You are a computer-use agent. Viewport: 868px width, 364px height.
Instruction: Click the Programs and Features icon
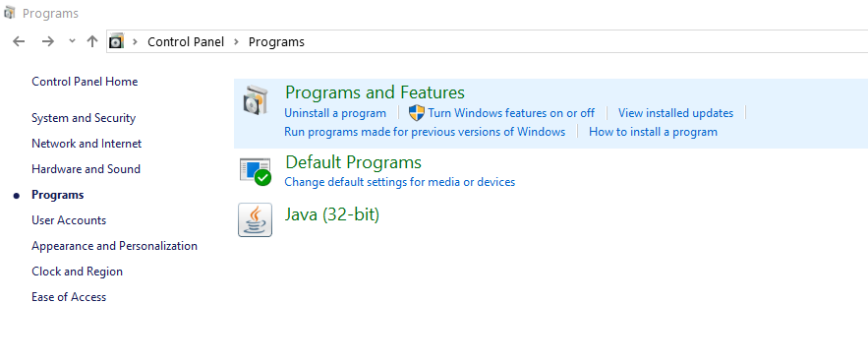coord(256,100)
